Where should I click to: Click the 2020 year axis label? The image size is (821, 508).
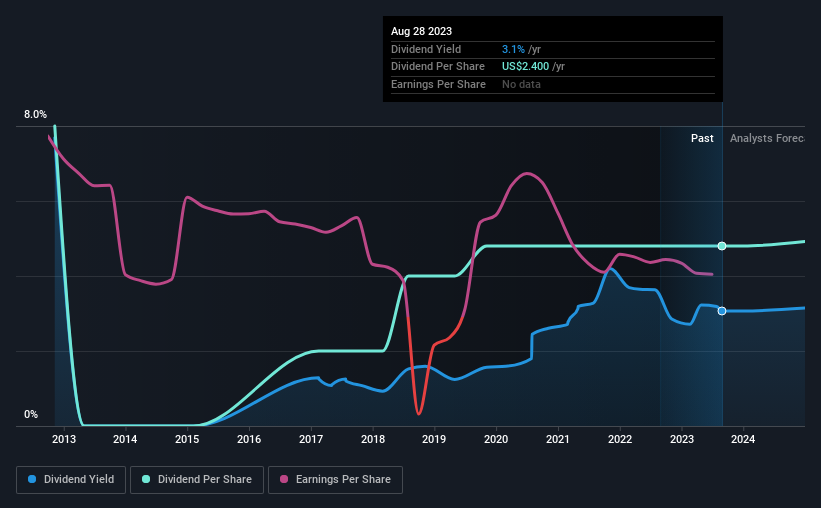[x=496, y=439]
